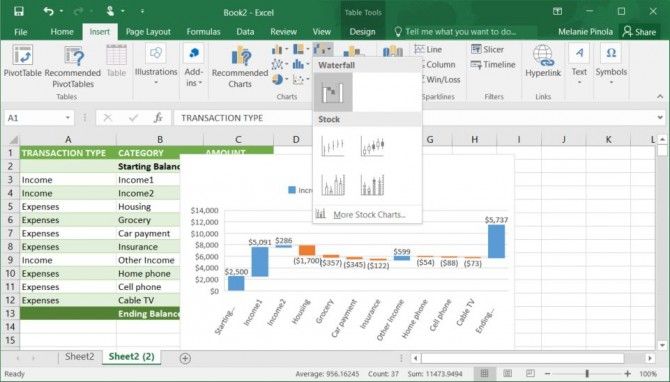Click the vertical scrollbar down arrow
This screenshot has height=382, width=670.
coord(662,345)
